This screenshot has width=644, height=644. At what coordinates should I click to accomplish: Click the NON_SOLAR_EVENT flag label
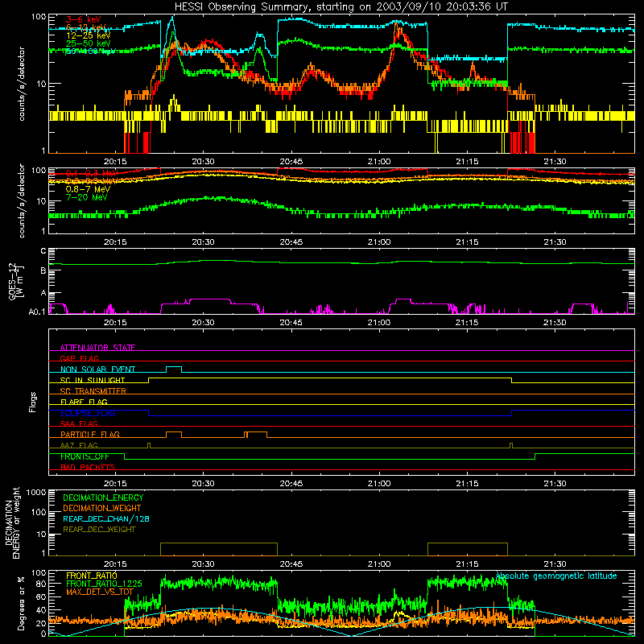point(97,369)
